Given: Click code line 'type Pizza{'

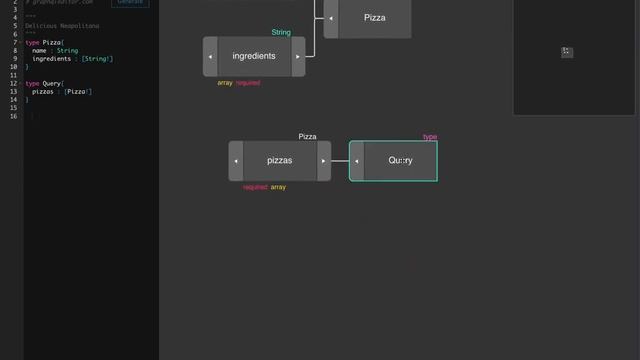Looking at the screenshot, I should click(x=44, y=42).
